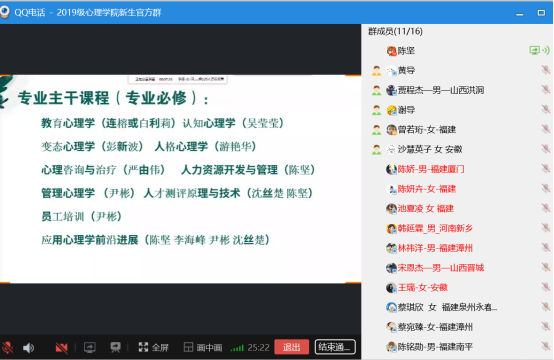Open the presentation whiteboard icon

pos(116,347)
